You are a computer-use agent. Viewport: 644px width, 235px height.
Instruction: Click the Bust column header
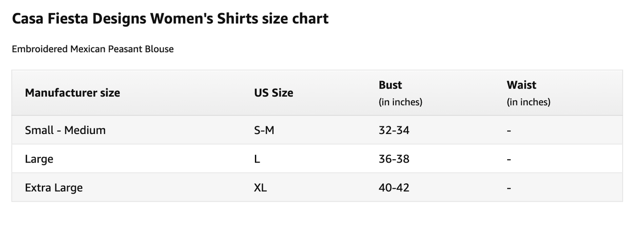coord(390,85)
